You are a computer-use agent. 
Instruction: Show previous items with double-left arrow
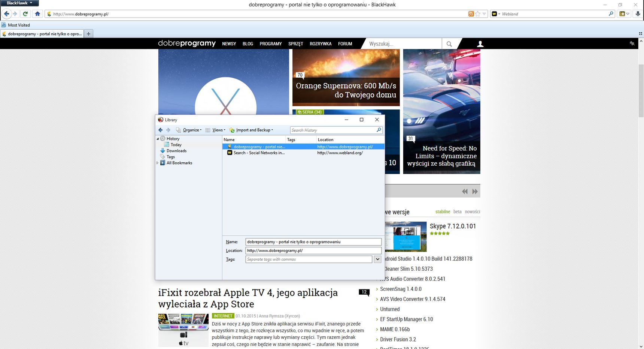pos(465,192)
